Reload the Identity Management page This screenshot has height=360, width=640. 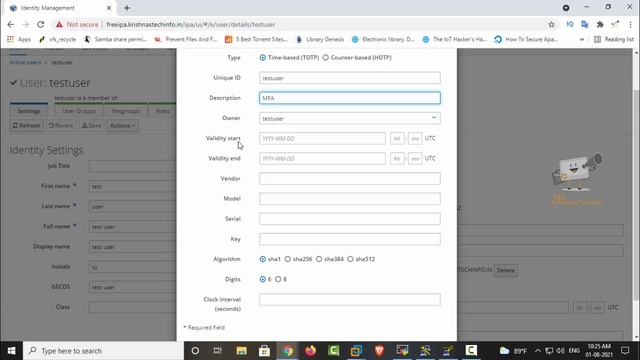click(x=40, y=24)
